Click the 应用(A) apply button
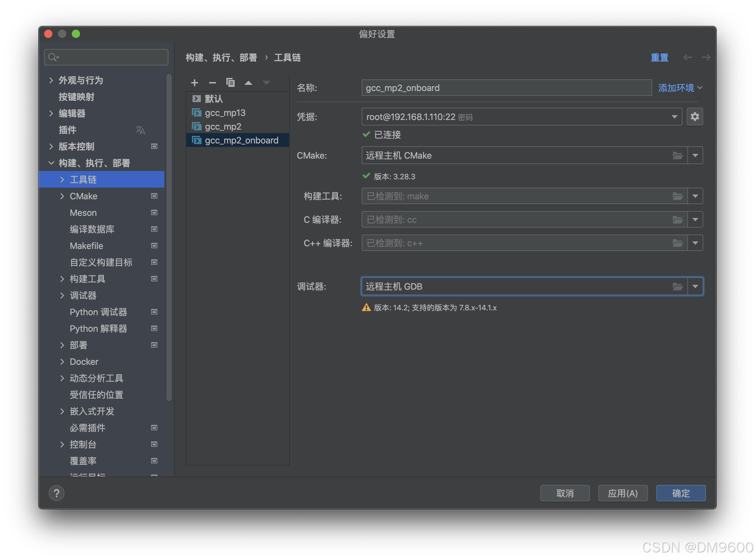Screen dimensions: 755x560 pos(622,493)
